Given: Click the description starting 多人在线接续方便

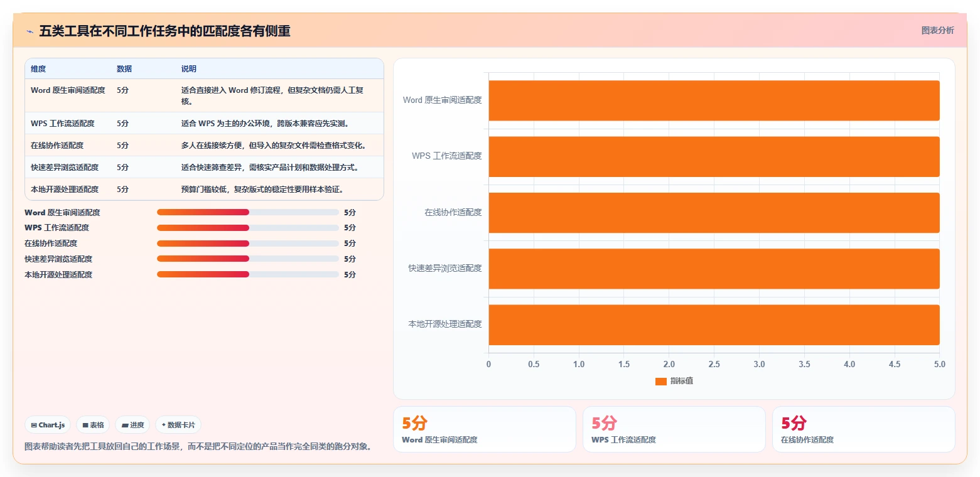Looking at the screenshot, I should tap(274, 146).
